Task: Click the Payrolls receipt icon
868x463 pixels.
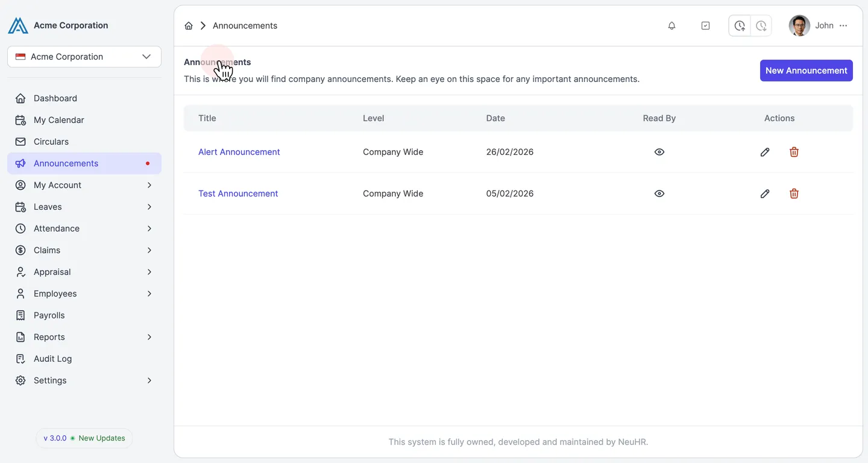Action: point(20,315)
